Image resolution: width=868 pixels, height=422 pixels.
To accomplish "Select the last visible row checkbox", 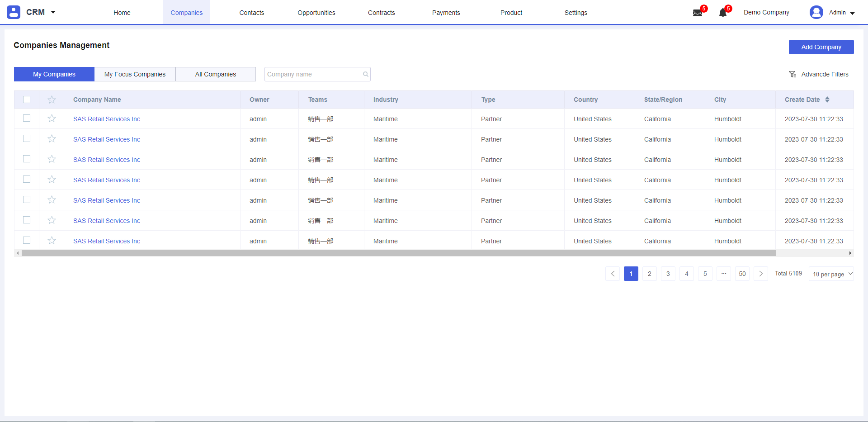I will 27,241.
